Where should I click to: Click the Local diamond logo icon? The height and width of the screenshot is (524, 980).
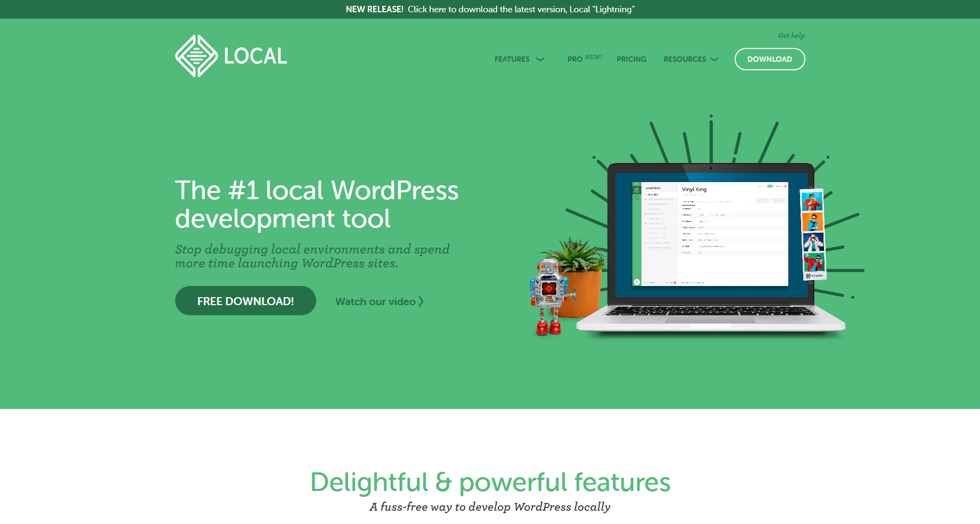click(196, 56)
